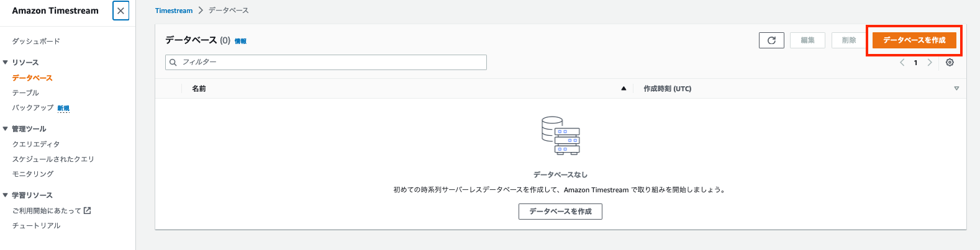Click the filter search magnifier icon
980x250 pixels.
pyautogui.click(x=173, y=63)
